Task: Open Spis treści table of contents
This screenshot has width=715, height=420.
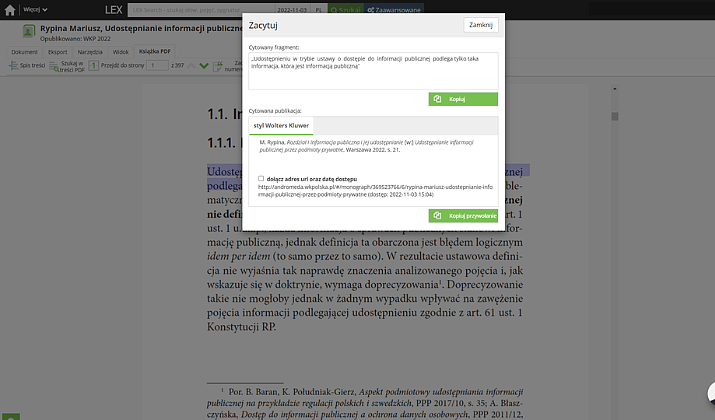Action: pos(29,66)
